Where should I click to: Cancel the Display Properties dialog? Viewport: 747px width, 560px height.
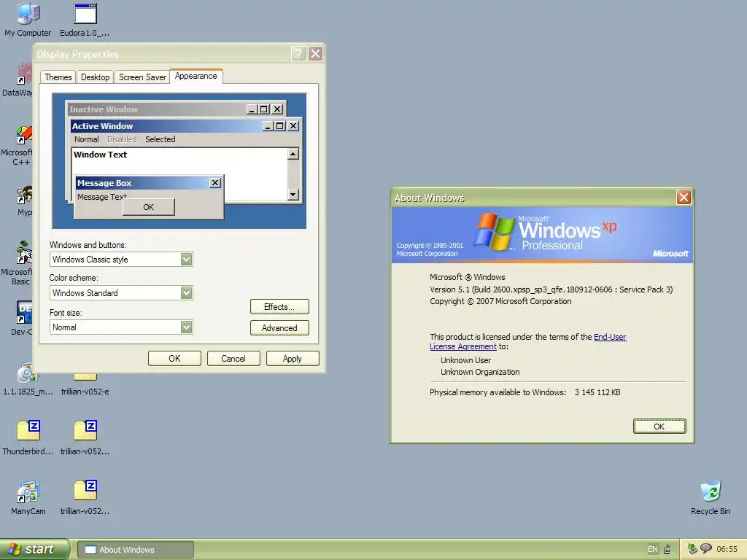[x=233, y=359]
